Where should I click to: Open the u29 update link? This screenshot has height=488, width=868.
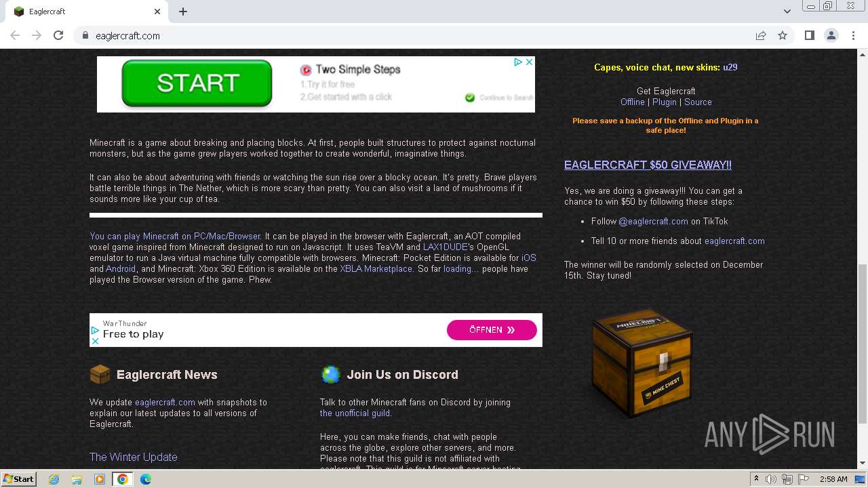click(x=730, y=67)
